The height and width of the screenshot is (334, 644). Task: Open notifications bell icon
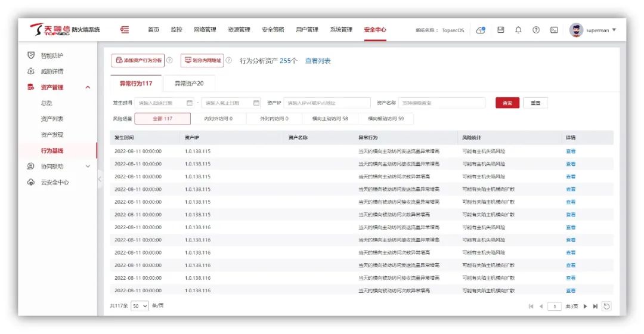click(x=518, y=30)
